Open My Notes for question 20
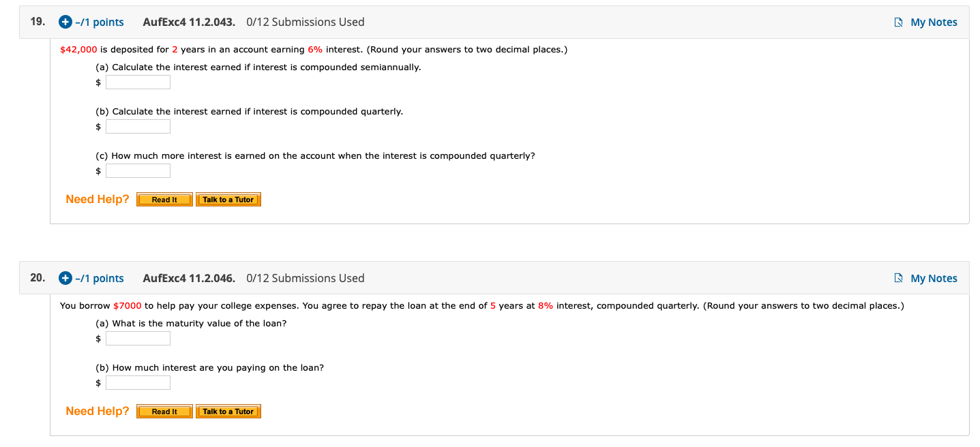This screenshot has width=980, height=447. 934,277
